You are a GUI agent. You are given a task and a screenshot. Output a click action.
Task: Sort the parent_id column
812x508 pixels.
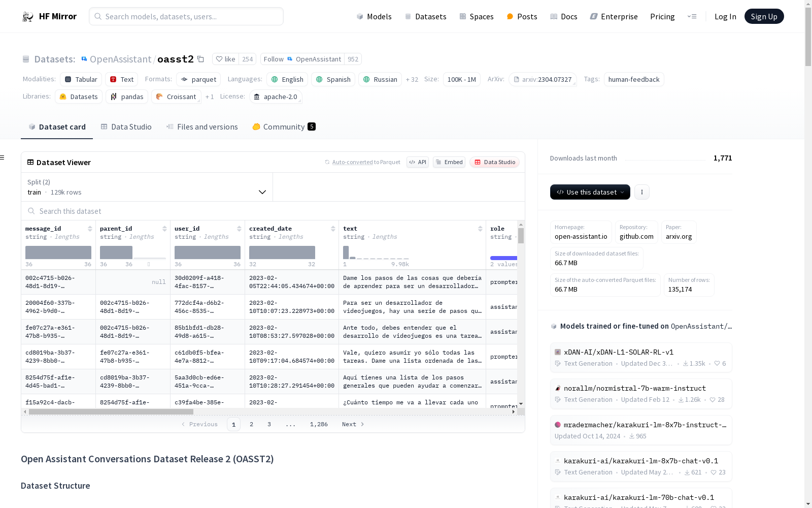click(x=164, y=229)
